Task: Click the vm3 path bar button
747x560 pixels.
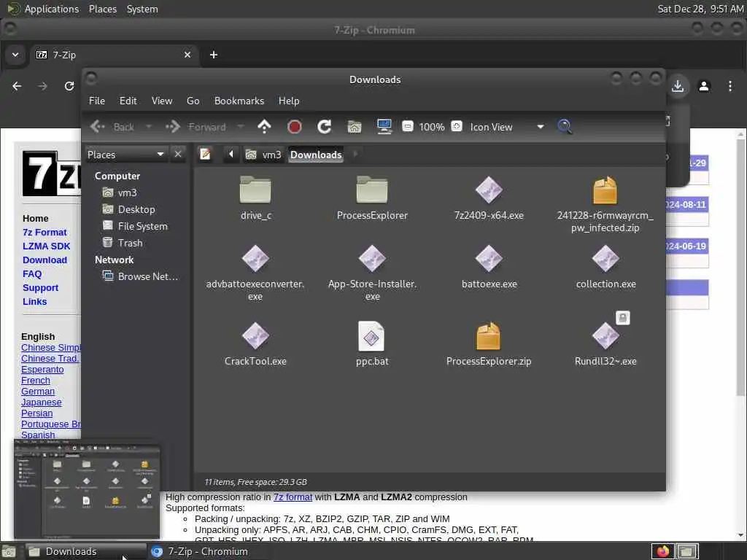Action: coord(263,155)
